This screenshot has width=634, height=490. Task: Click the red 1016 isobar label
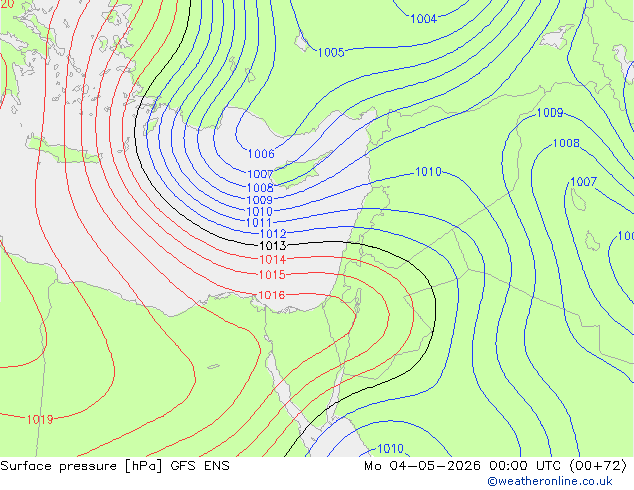click(271, 295)
